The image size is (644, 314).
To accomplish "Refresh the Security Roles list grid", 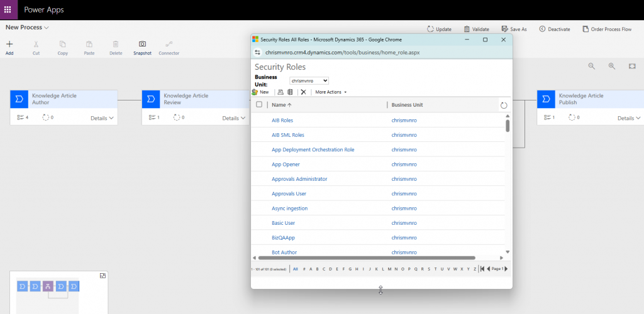I will pyautogui.click(x=503, y=106).
